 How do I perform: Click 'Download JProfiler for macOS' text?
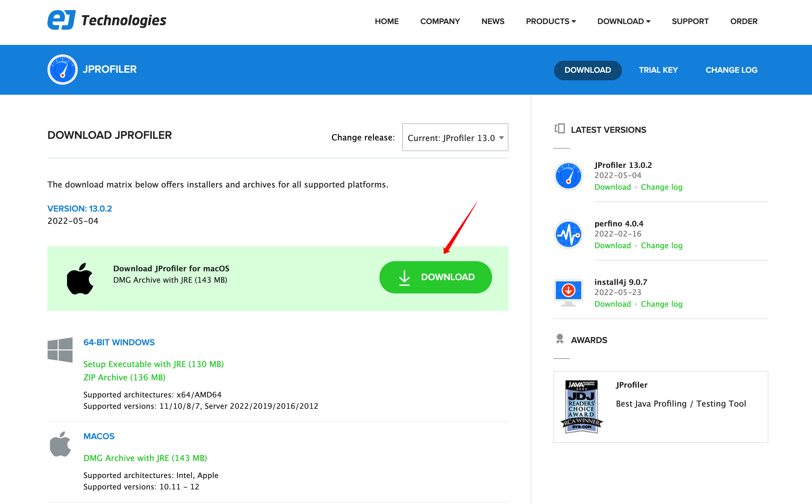click(x=171, y=268)
